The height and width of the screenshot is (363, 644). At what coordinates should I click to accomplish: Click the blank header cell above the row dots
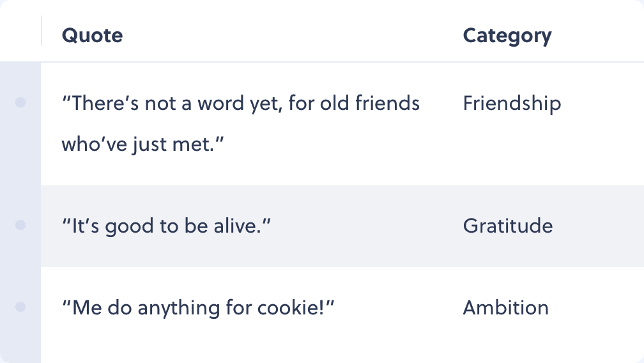coord(20,31)
